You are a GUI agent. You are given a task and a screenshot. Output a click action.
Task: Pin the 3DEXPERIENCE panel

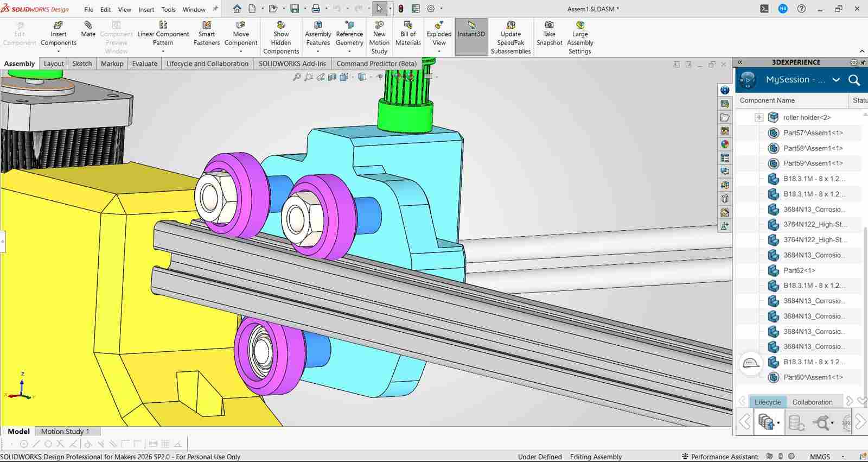click(x=863, y=62)
